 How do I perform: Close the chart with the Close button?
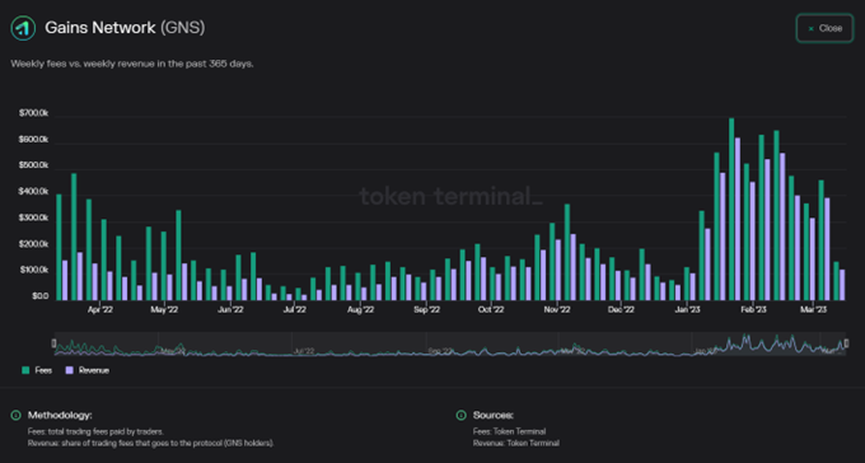click(824, 29)
